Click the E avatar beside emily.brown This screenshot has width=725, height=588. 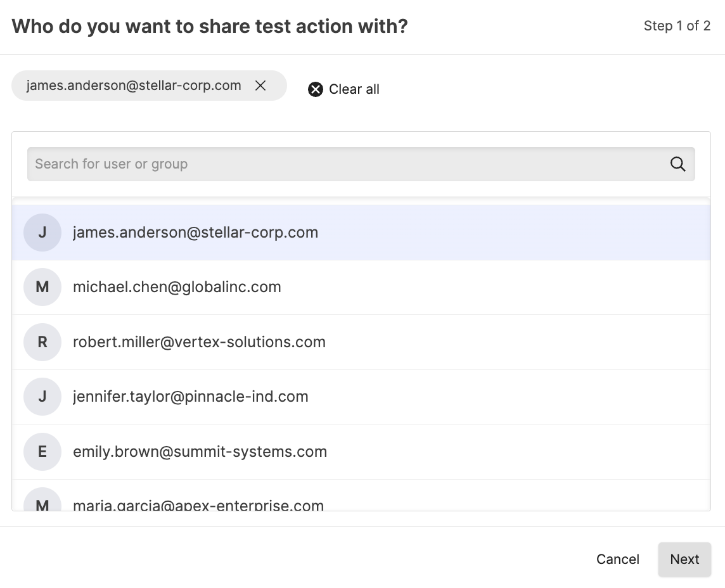[42, 452]
